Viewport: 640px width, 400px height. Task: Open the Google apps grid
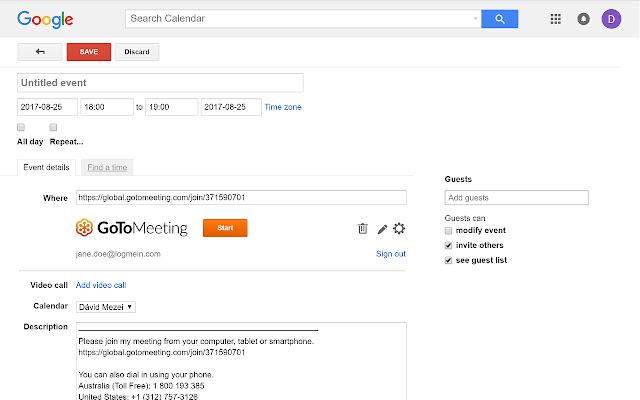[x=556, y=18]
